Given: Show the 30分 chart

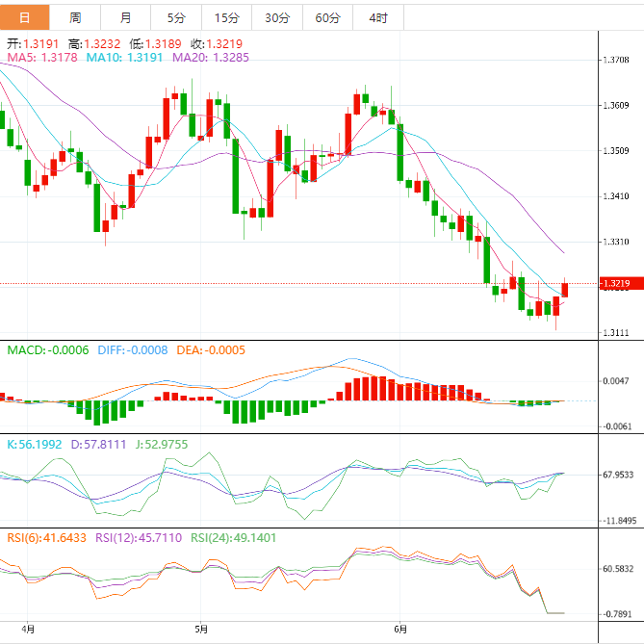Looking at the screenshot, I should pyautogui.click(x=276, y=17).
